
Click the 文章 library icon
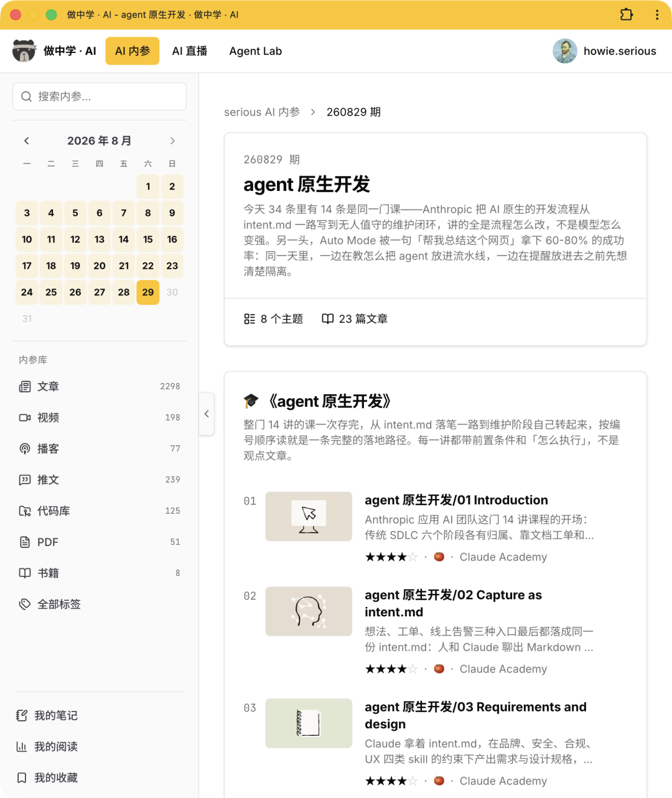[x=25, y=386]
